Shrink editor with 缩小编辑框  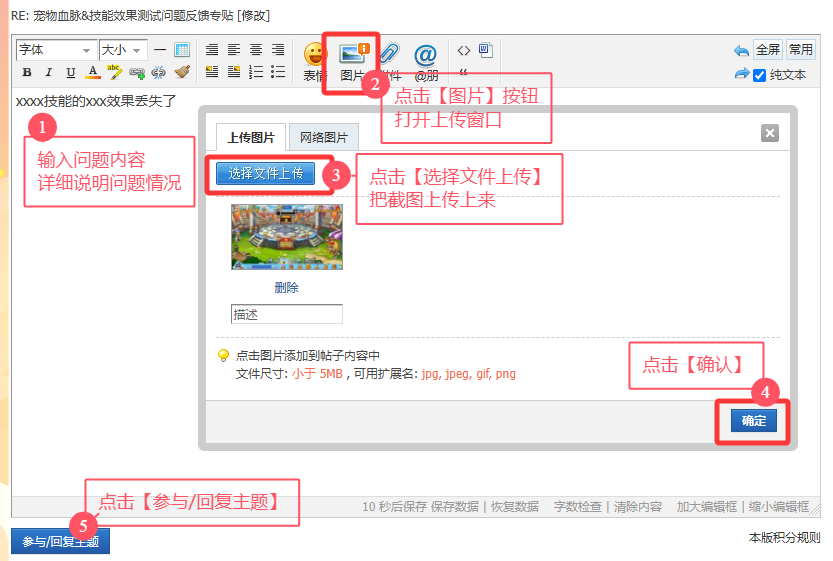(779, 506)
